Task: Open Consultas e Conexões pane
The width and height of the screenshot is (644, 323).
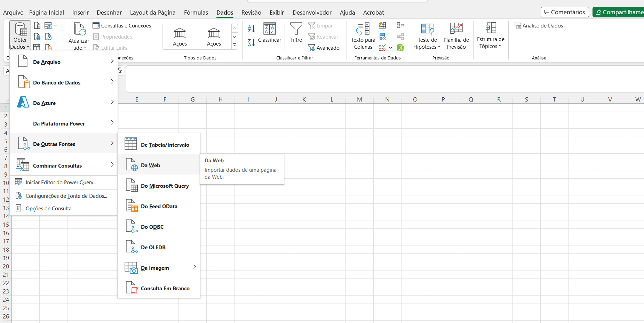Action: (122, 25)
